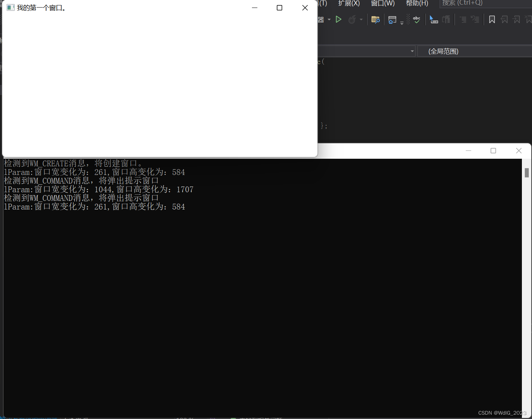The width and height of the screenshot is (532, 419).
Task: Click the Hot Reload flame icon
Action: coord(352,19)
